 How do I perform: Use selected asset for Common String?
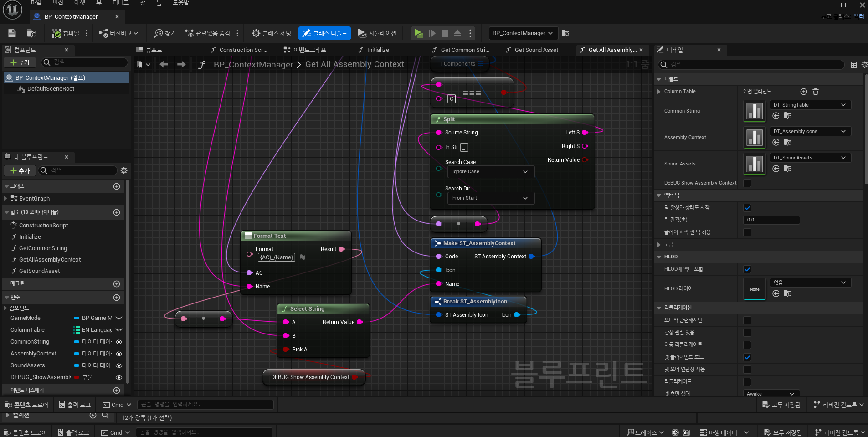[x=776, y=116]
